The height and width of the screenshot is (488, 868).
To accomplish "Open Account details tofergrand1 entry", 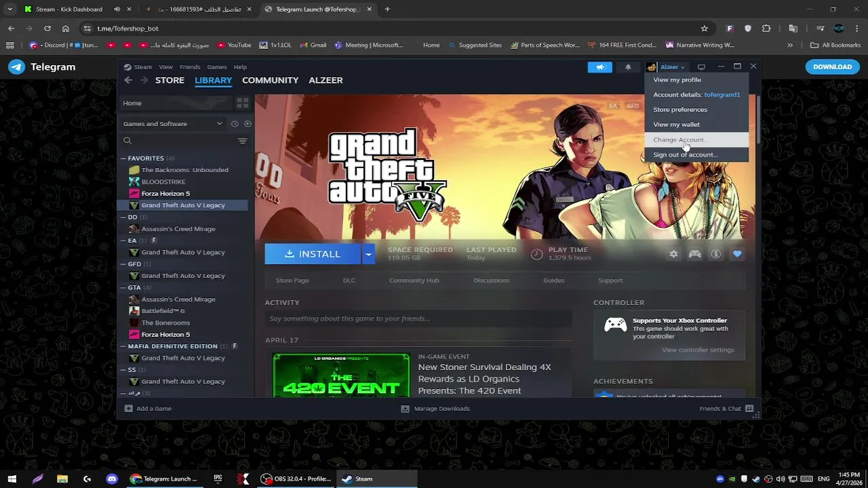I will tap(696, 95).
